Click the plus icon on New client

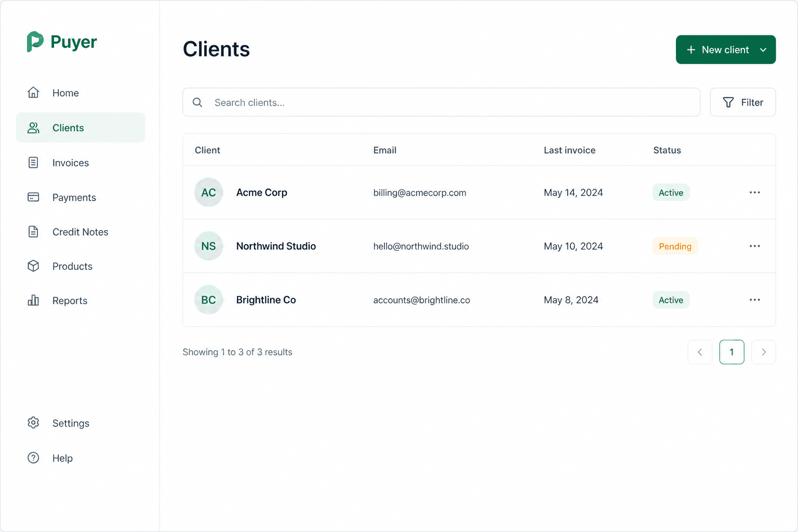coord(691,50)
